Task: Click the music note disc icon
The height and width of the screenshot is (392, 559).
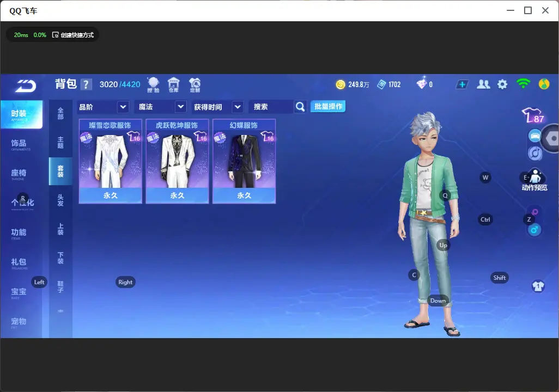Action: click(x=535, y=153)
